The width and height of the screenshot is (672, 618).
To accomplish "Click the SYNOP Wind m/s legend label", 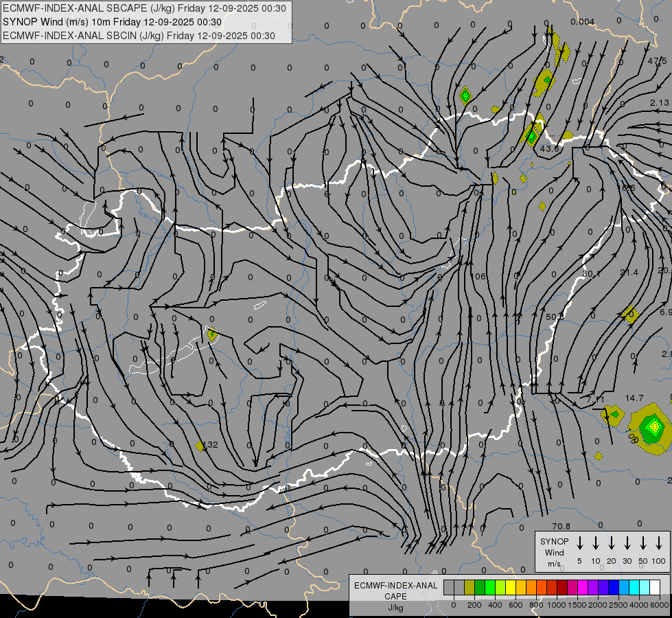I will 554,552.
